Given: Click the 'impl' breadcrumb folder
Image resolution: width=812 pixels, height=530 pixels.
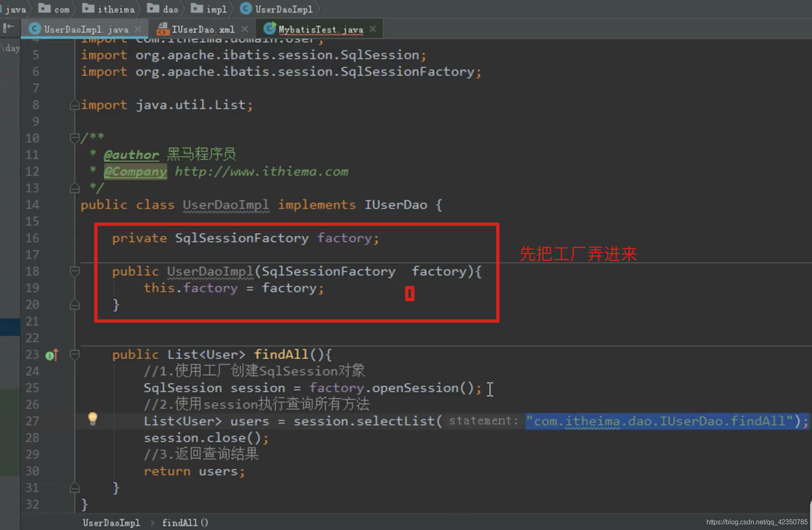Looking at the screenshot, I should 209,9.
